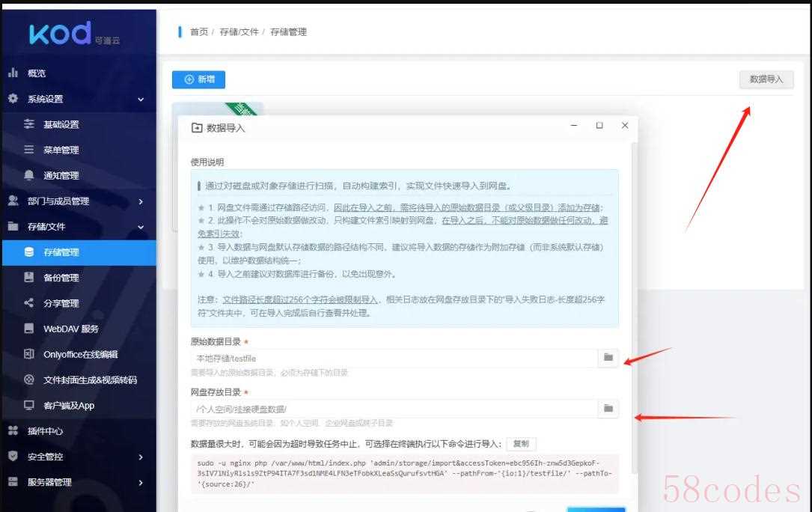Screen dimensions: 812x512
Task: Maximize the 数据导入 dialog
Action: coord(599,126)
